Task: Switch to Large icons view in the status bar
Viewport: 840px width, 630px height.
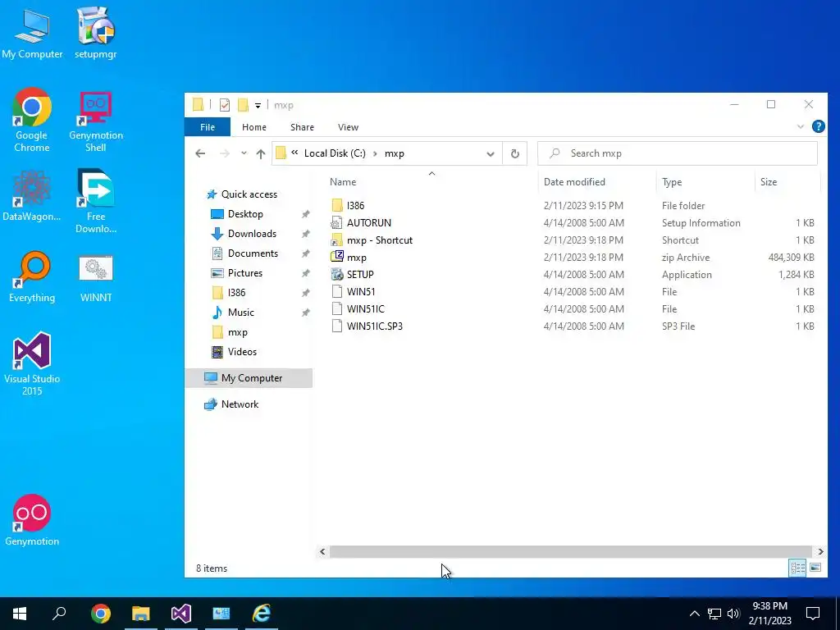Action: [815, 568]
